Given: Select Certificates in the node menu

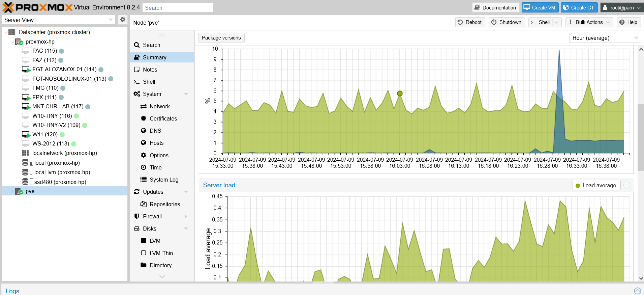Looking at the screenshot, I should point(163,118).
